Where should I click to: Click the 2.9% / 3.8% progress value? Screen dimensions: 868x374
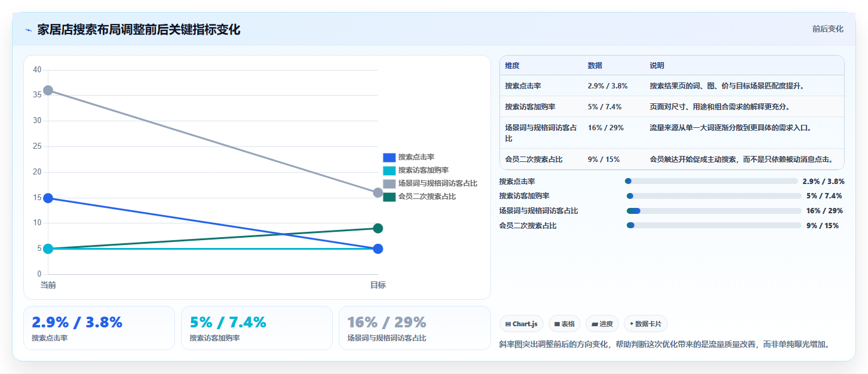tap(823, 182)
